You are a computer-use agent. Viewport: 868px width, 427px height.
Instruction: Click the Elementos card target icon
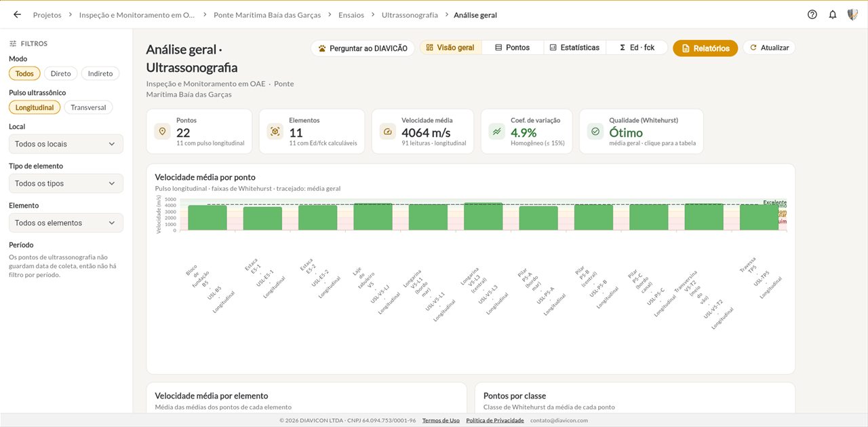coord(275,131)
